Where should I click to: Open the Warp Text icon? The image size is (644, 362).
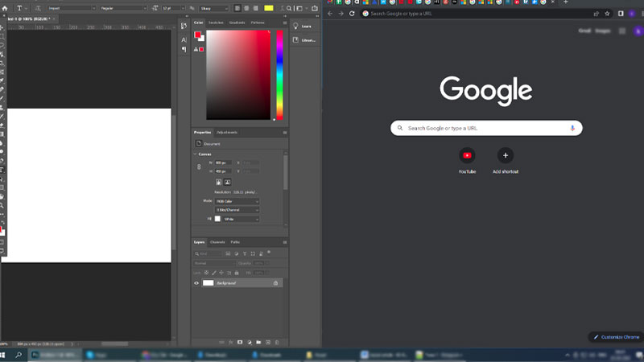(282, 8)
